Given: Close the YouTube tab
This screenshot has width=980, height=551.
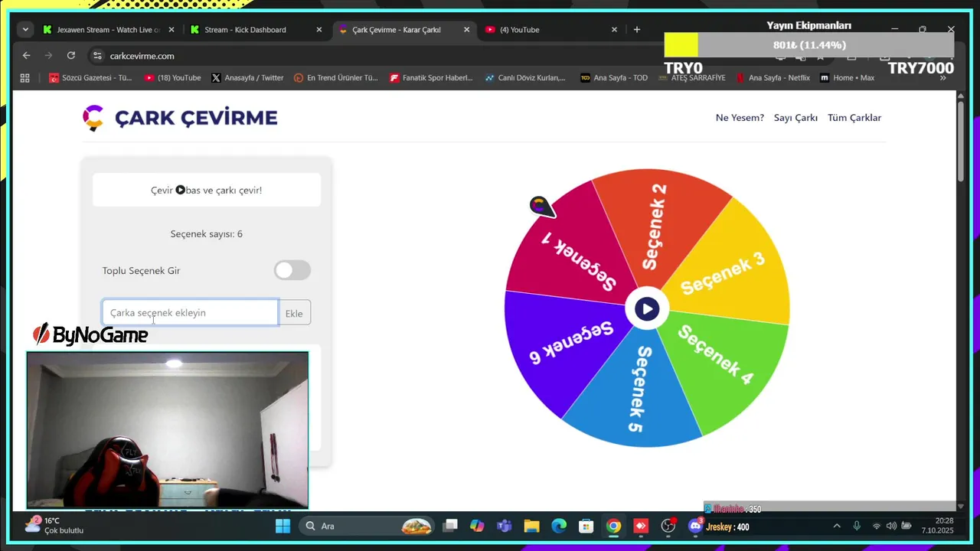Looking at the screenshot, I should (x=614, y=30).
